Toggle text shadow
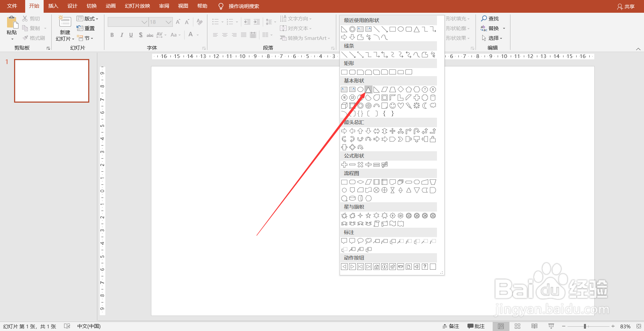 pos(140,35)
